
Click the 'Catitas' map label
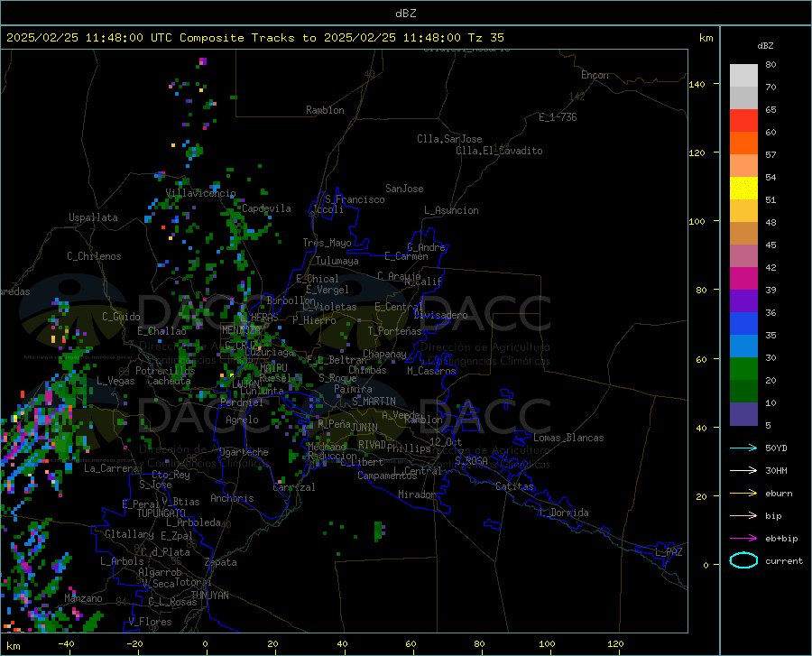[x=514, y=486]
